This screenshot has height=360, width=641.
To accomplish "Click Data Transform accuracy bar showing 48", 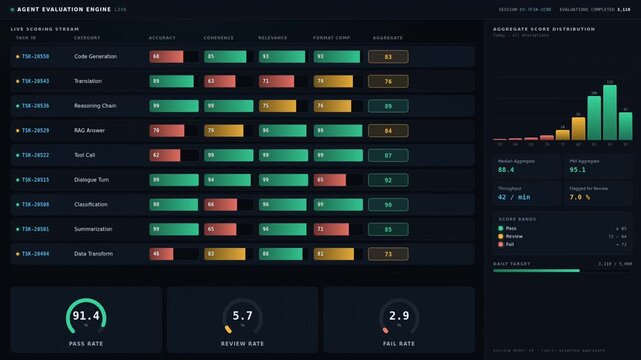I will [x=161, y=254].
